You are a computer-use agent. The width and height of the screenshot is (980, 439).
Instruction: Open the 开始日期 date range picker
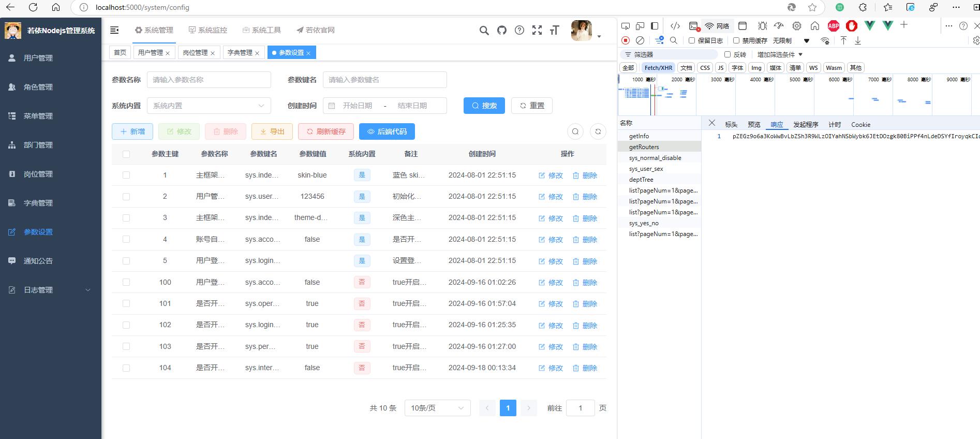(x=358, y=106)
